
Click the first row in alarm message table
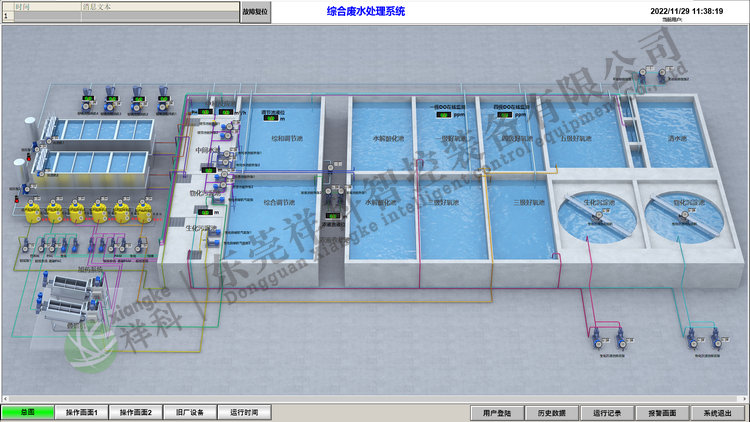pyautogui.click(x=120, y=16)
